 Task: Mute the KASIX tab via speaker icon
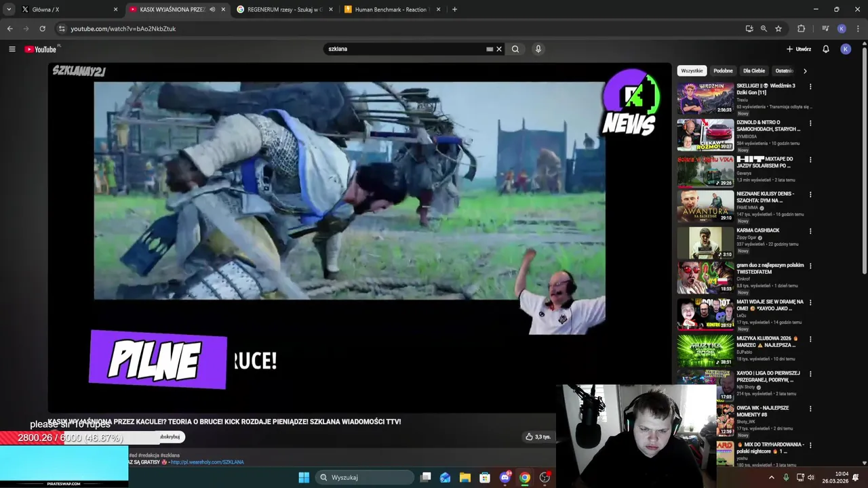pos(212,9)
